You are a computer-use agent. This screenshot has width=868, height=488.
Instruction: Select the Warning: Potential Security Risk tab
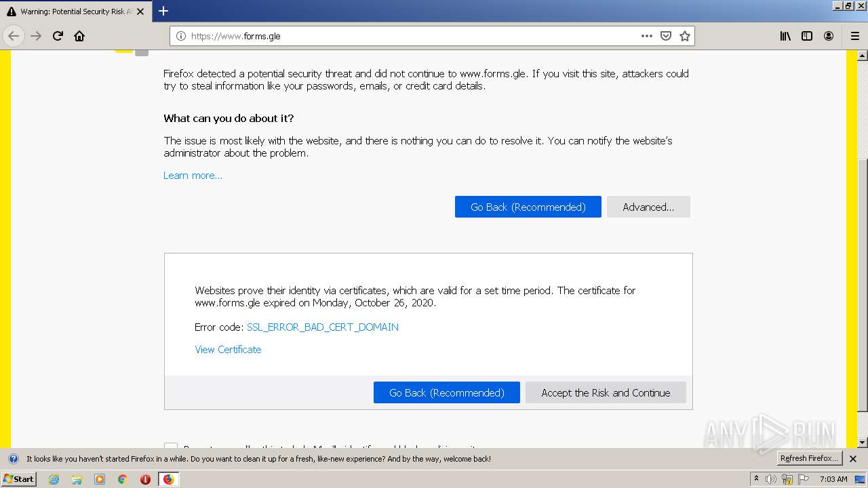click(76, 12)
